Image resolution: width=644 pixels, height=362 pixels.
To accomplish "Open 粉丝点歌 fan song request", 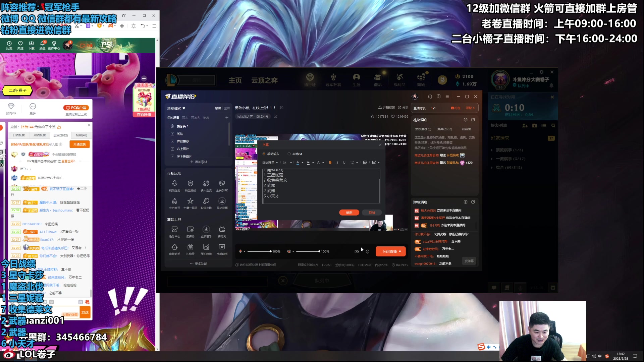I will click(206, 201).
